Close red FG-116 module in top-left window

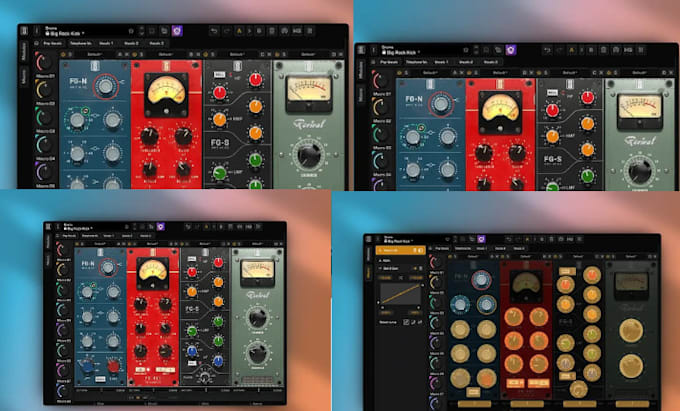pyautogui.click(x=198, y=54)
